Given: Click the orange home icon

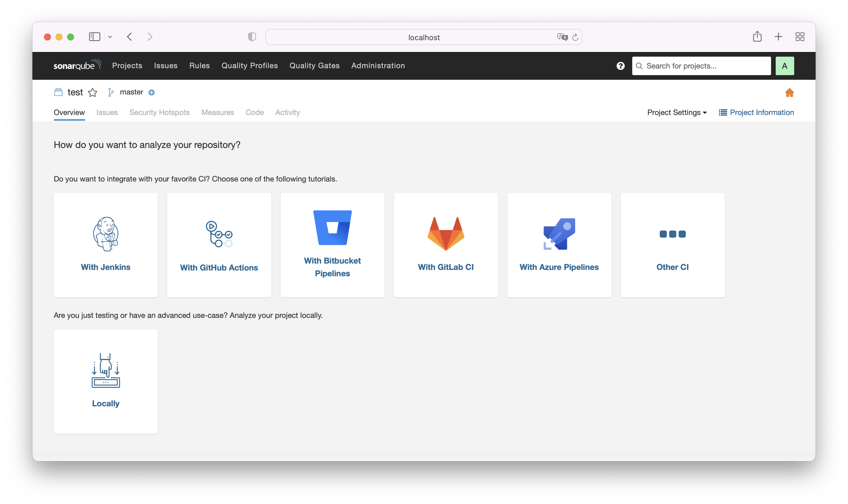Looking at the screenshot, I should point(789,92).
